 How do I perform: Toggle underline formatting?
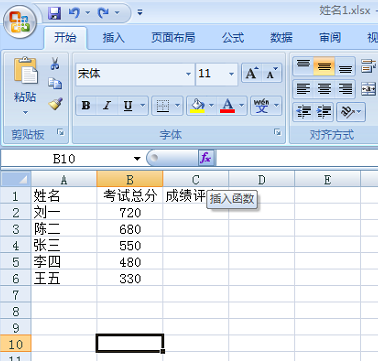[128, 106]
